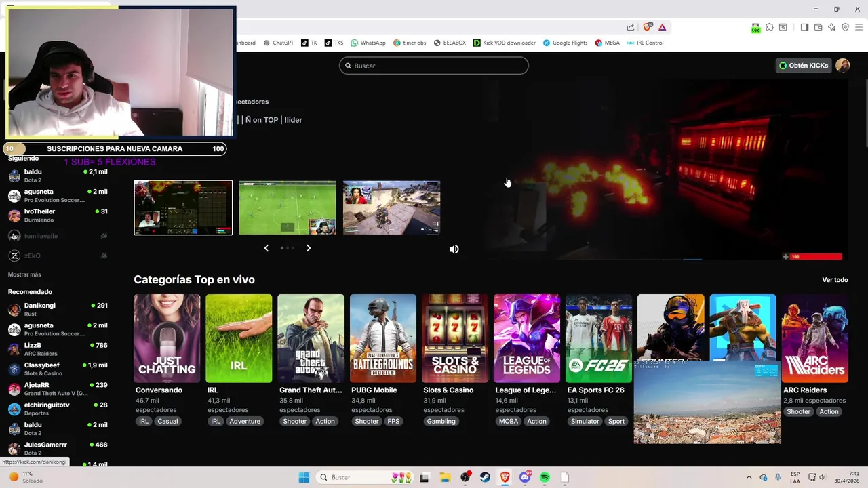Open the TK TikTok bookmark
The height and width of the screenshot is (488, 868).
pos(309,43)
